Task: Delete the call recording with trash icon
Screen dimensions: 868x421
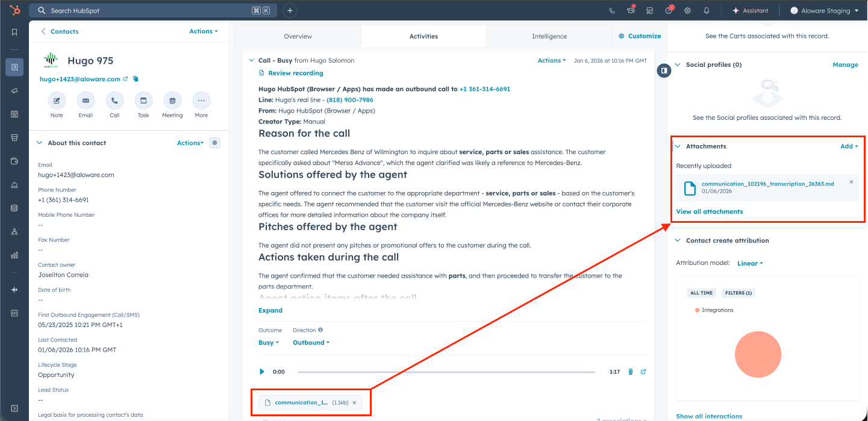Action: click(631, 372)
